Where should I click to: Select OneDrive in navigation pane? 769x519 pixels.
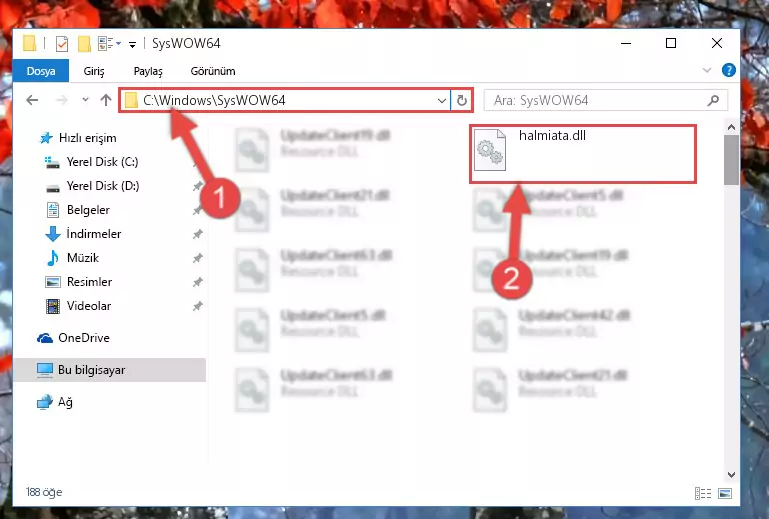point(73,338)
